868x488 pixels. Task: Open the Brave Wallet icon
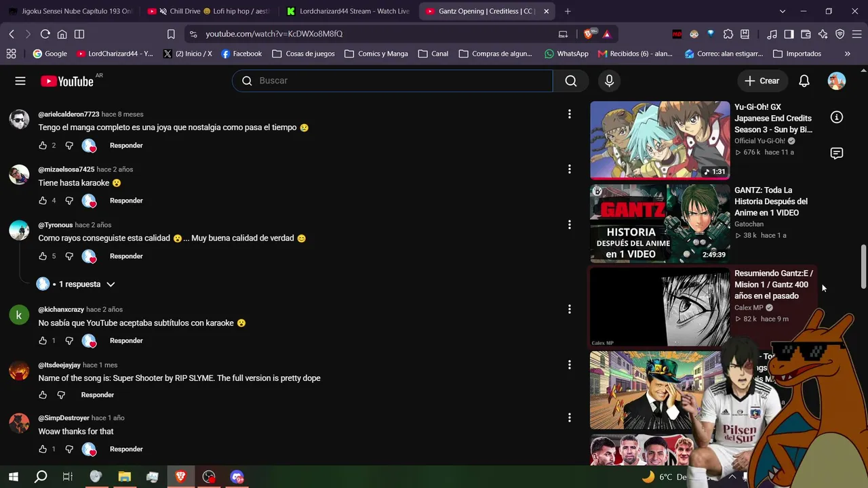806,34
